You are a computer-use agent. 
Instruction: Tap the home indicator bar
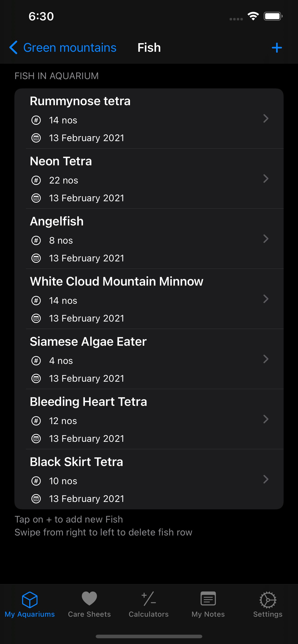pyautogui.click(x=149, y=636)
